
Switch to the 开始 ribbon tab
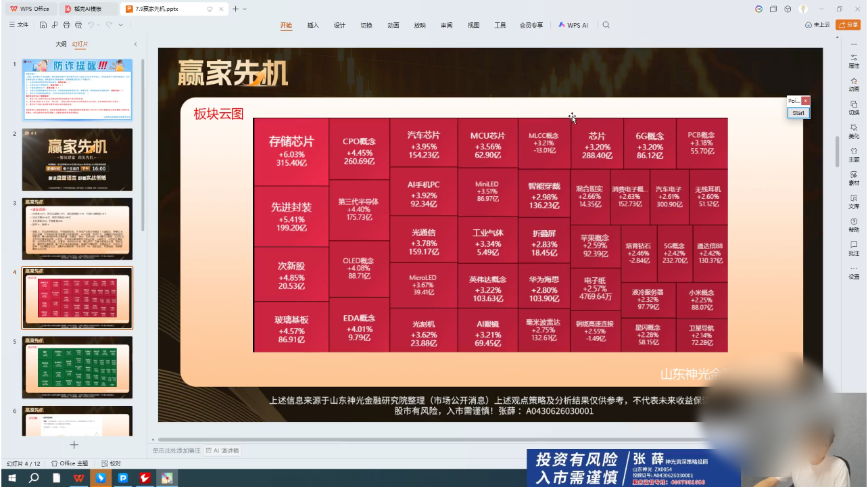point(286,25)
